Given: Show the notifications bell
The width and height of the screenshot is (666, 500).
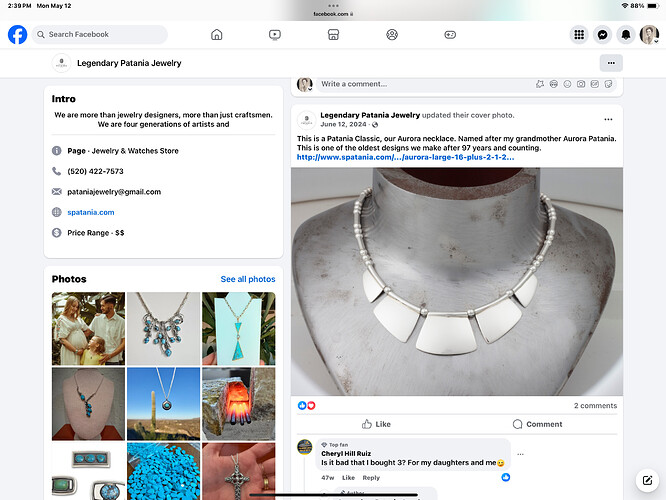Looking at the screenshot, I should pos(626,34).
